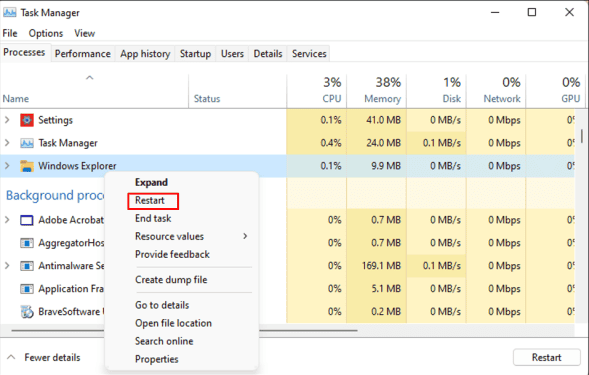Viewport: 589px width, 375px height.
Task: Sort by the Name column header
Action: (x=16, y=99)
